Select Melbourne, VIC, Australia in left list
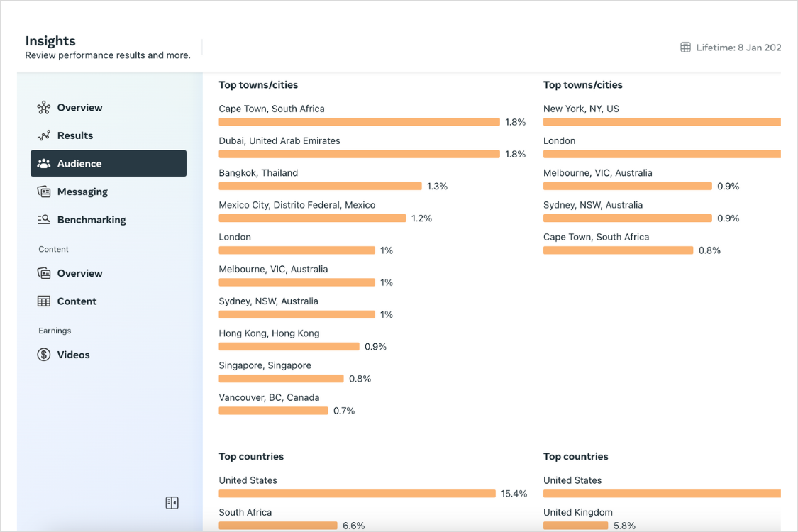 coord(273,269)
